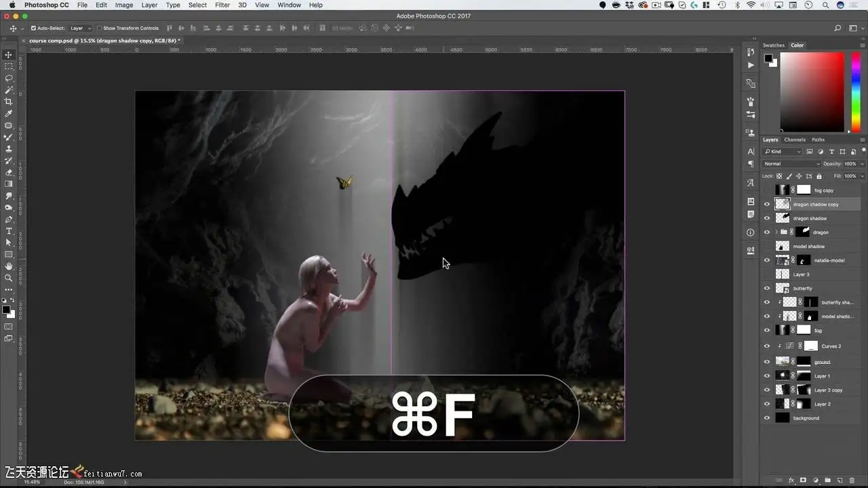Select the Lasso tool
Image resolution: width=868 pixels, height=488 pixels.
tap(9, 78)
